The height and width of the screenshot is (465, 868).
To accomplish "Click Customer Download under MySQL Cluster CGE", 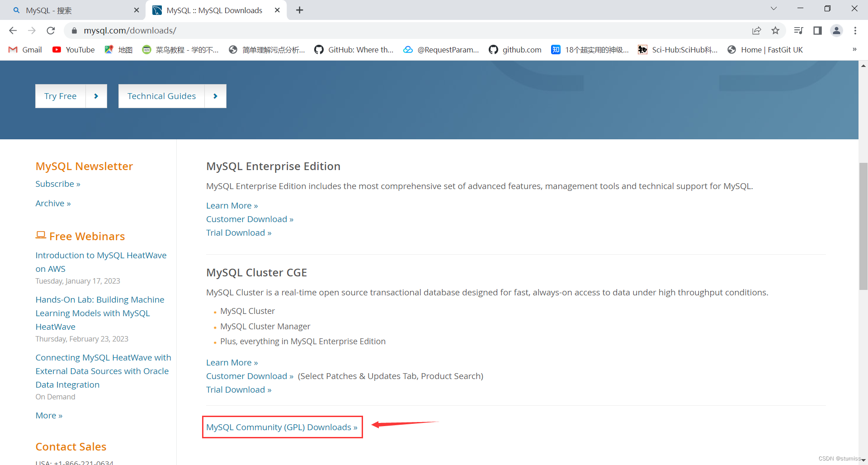I will click(x=250, y=376).
